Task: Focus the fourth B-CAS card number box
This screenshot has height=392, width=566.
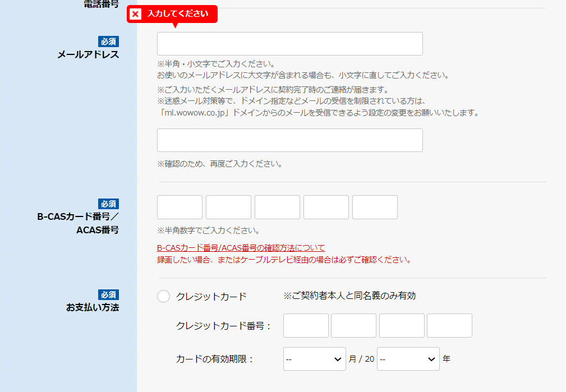Action: coord(326,207)
